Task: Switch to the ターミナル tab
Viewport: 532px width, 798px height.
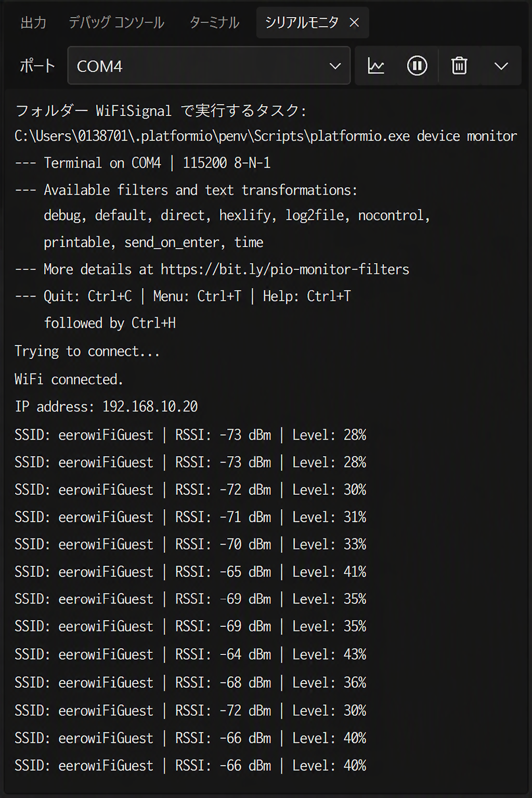Action: pos(214,22)
